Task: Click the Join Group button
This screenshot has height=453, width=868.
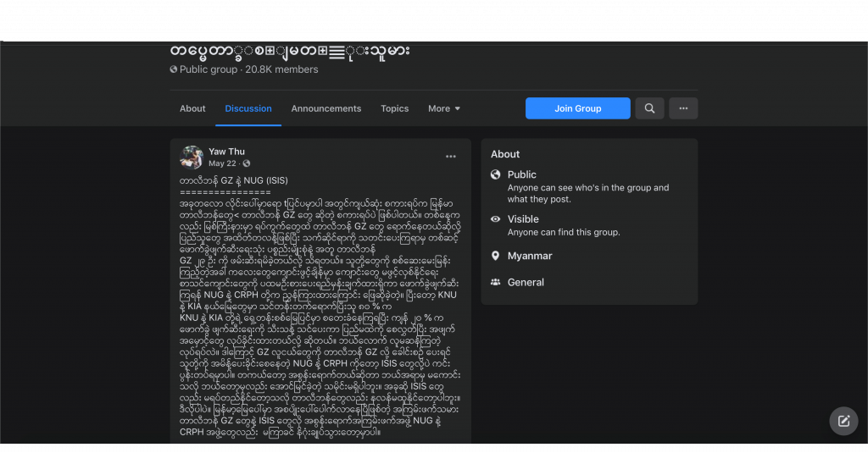Action: pyautogui.click(x=578, y=108)
